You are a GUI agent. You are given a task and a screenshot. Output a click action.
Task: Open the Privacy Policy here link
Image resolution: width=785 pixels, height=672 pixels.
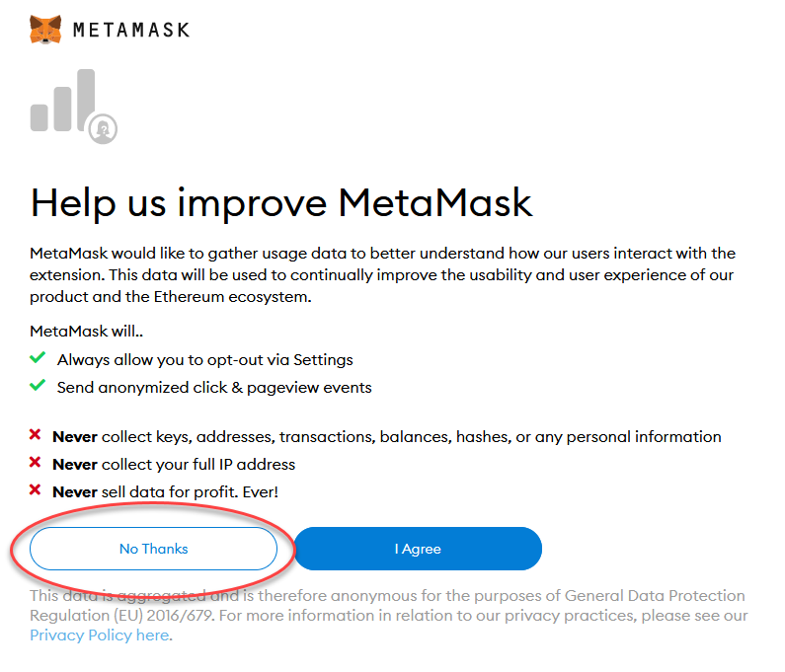pos(100,635)
